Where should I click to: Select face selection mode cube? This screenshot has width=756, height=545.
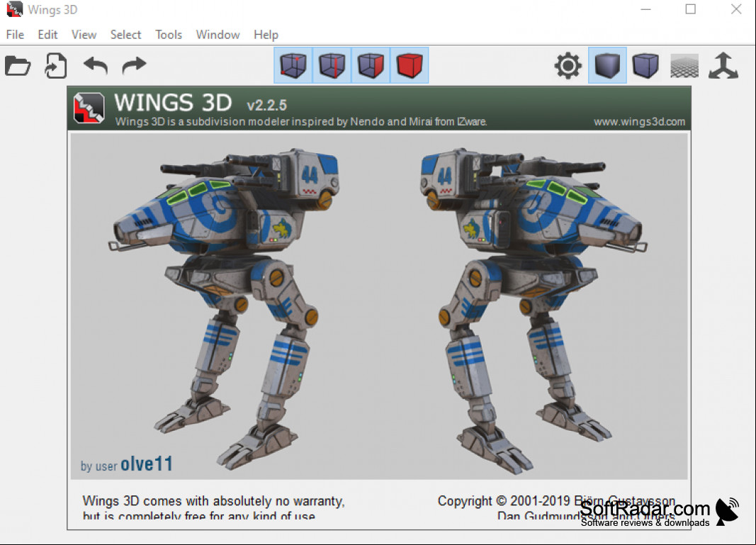(x=371, y=65)
